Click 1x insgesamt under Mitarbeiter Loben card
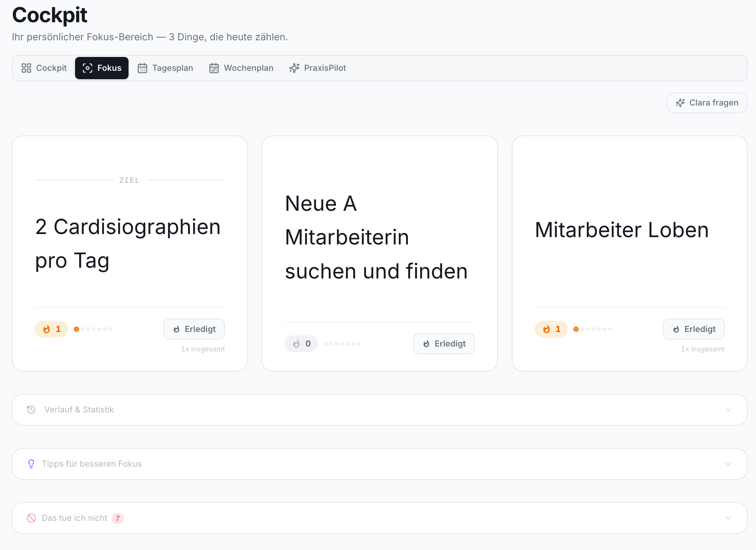Screen dimensions: 756x550 [x=703, y=349]
